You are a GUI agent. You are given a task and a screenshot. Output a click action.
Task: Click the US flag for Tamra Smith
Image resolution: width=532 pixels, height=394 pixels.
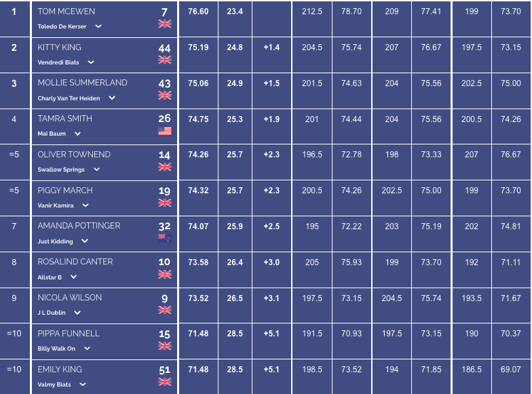coord(164,131)
